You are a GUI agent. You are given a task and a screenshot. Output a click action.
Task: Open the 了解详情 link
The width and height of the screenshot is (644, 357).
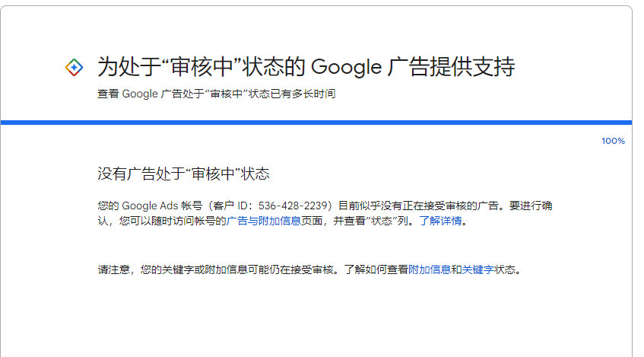[440, 221]
